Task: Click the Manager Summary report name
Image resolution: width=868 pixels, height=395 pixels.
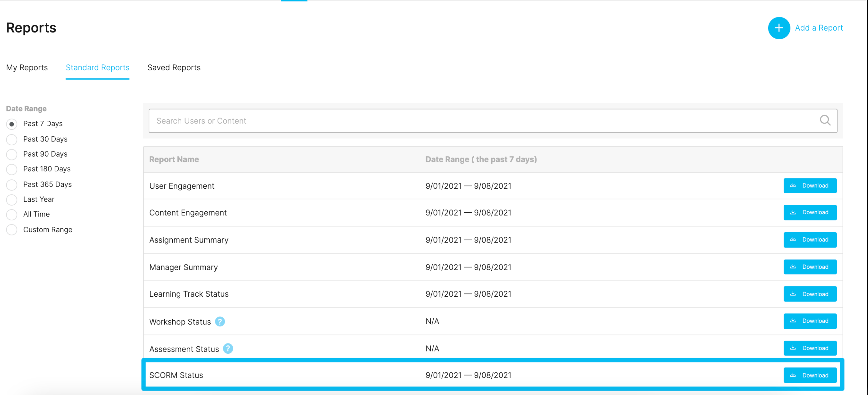Action: pos(184,267)
